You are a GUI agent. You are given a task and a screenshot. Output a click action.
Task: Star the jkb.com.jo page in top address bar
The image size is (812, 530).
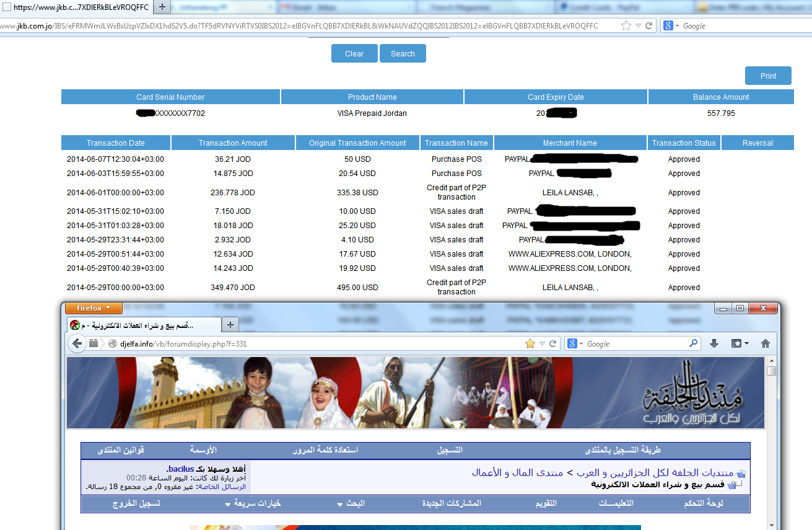point(626,26)
